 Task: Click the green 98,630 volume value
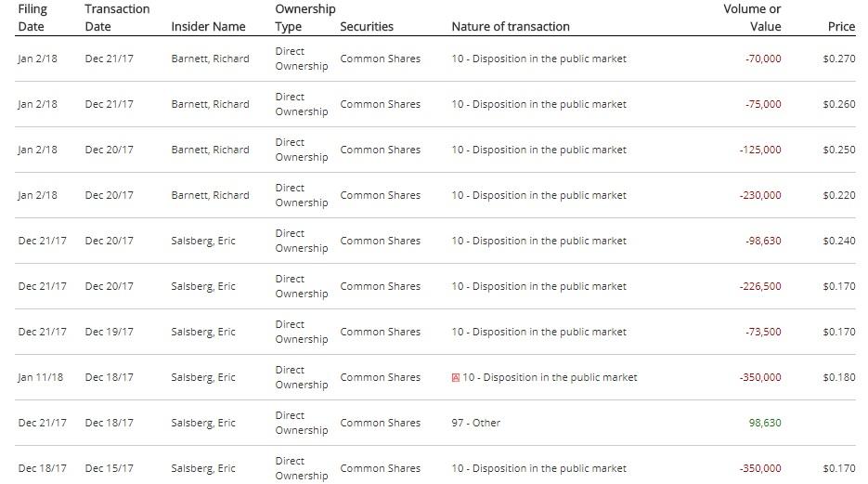765,423
